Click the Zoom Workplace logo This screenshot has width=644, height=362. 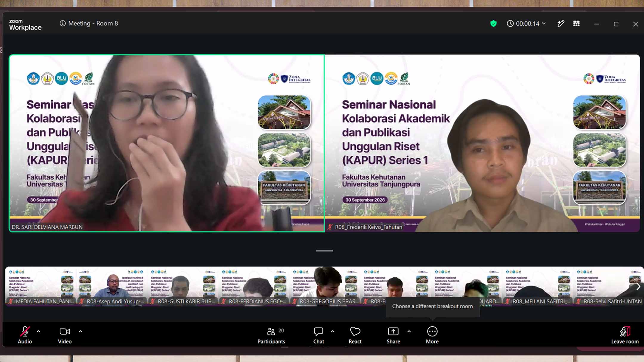tap(25, 25)
